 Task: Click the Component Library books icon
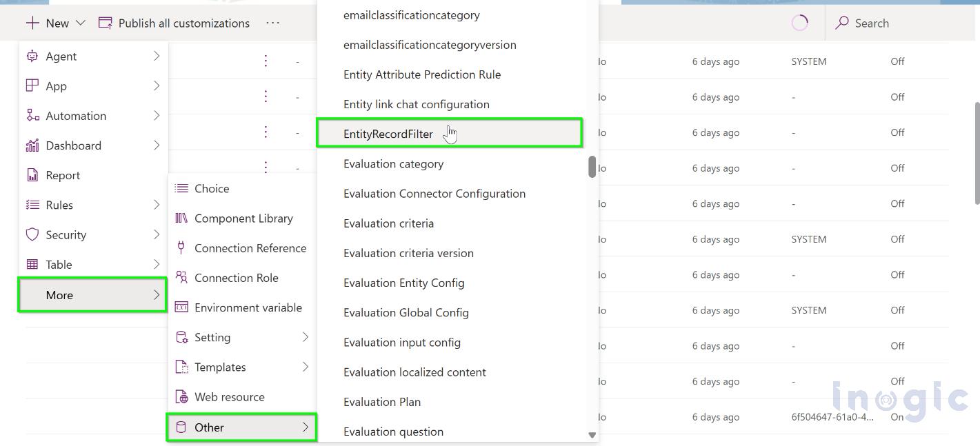(x=181, y=218)
